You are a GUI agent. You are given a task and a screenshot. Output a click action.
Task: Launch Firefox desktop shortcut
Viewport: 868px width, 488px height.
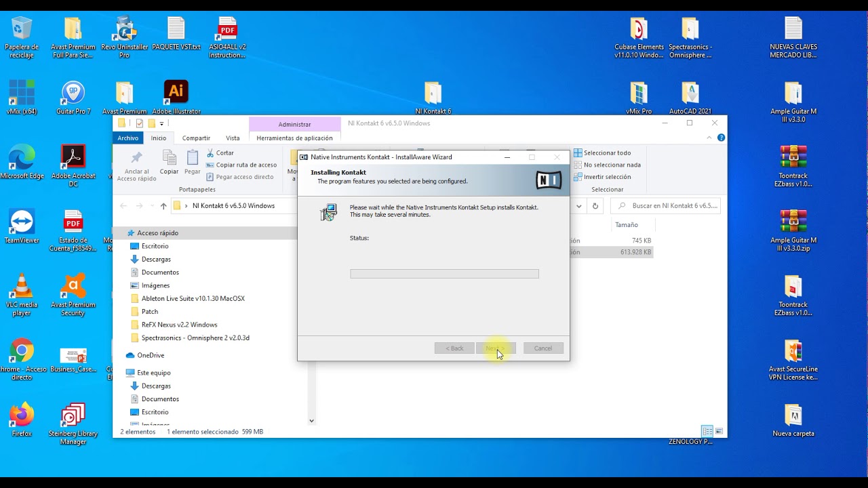pyautogui.click(x=22, y=420)
